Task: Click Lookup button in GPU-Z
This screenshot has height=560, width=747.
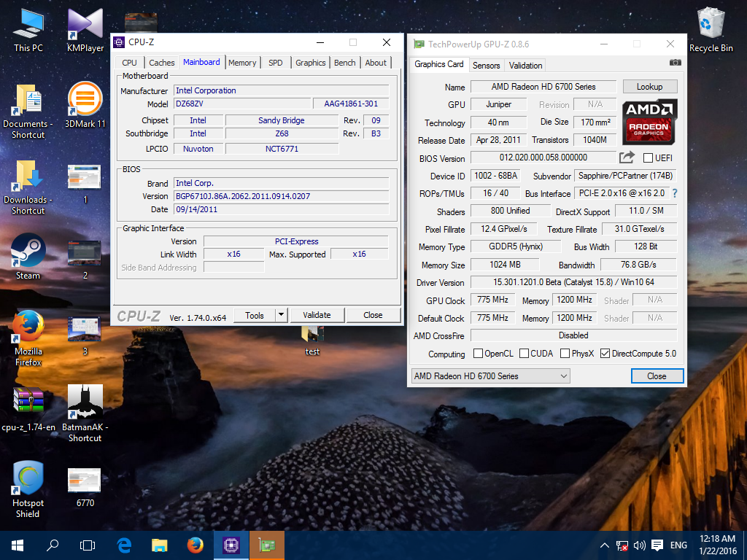Action: (649, 87)
